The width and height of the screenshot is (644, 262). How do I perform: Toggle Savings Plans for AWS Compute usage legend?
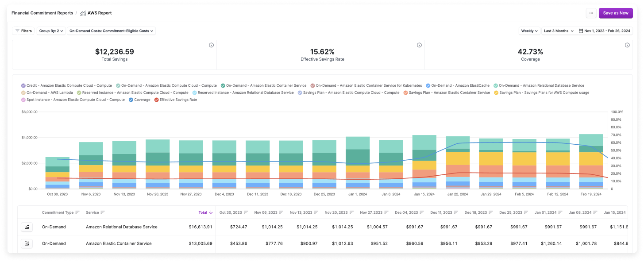point(541,93)
